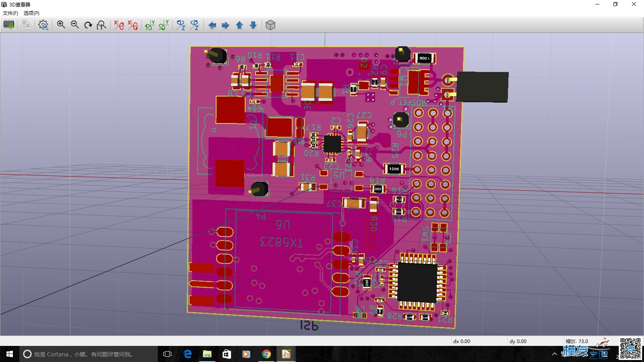Image resolution: width=644 pixels, height=362 pixels.
Task: Switch to KiCad taskbar app
Action: point(286,354)
